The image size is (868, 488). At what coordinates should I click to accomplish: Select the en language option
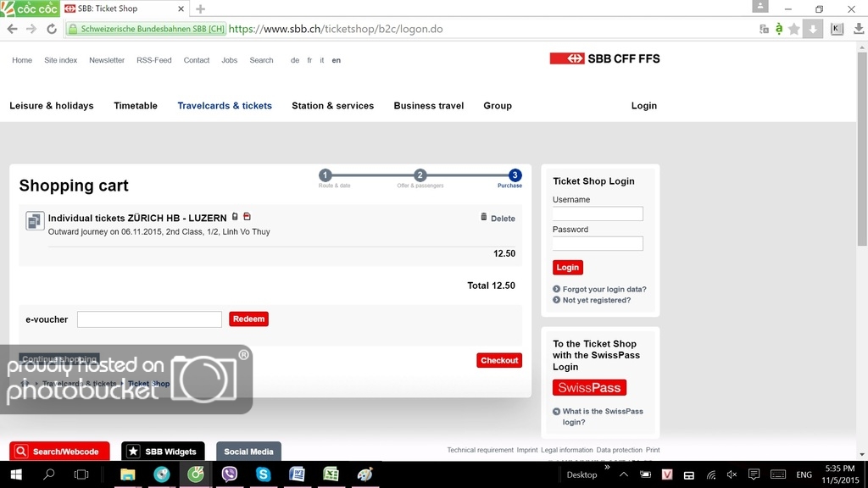(336, 60)
